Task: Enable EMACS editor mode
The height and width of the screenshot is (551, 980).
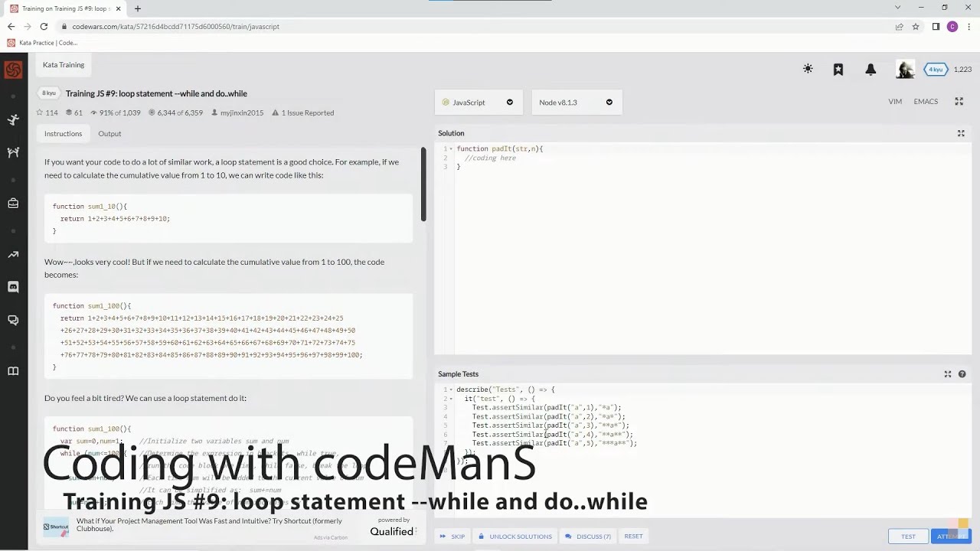Action: pos(926,102)
